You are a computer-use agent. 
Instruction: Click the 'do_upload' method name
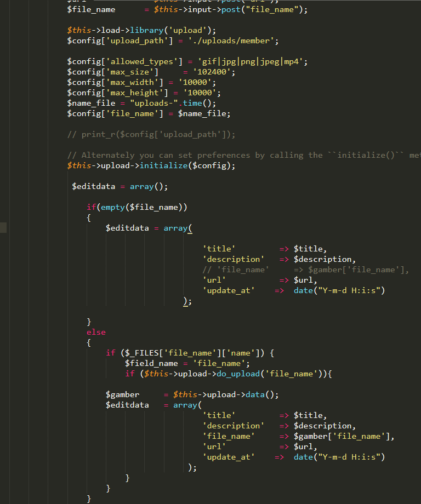[238, 374]
